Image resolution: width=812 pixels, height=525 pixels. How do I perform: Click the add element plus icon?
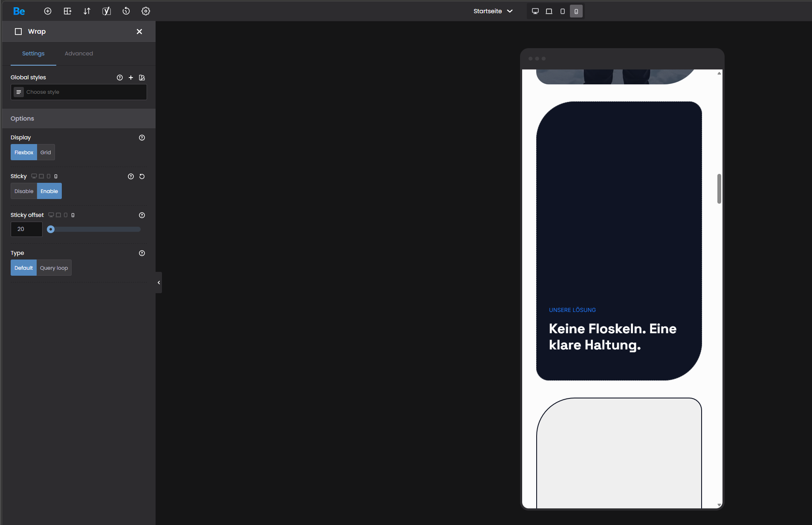48,11
